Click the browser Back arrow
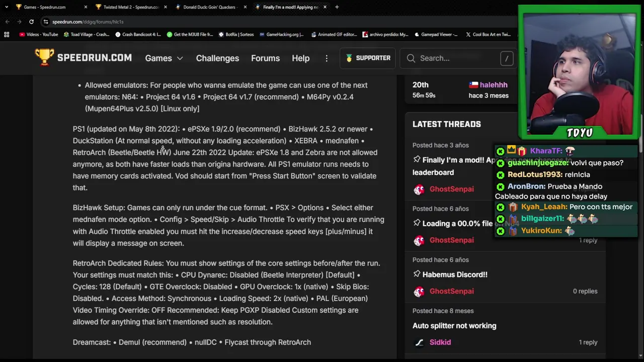The width and height of the screenshot is (644, 362). (7, 22)
